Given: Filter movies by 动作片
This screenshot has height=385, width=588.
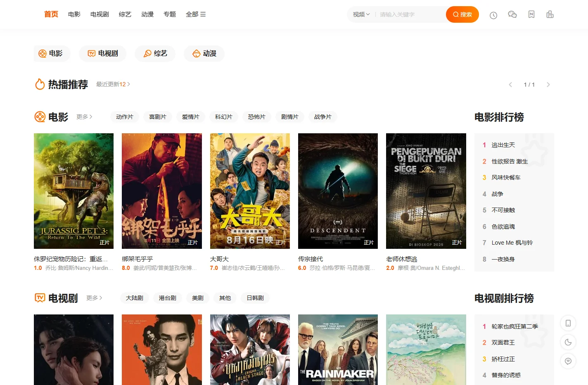Looking at the screenshot, I should click(x=125, y=117).
